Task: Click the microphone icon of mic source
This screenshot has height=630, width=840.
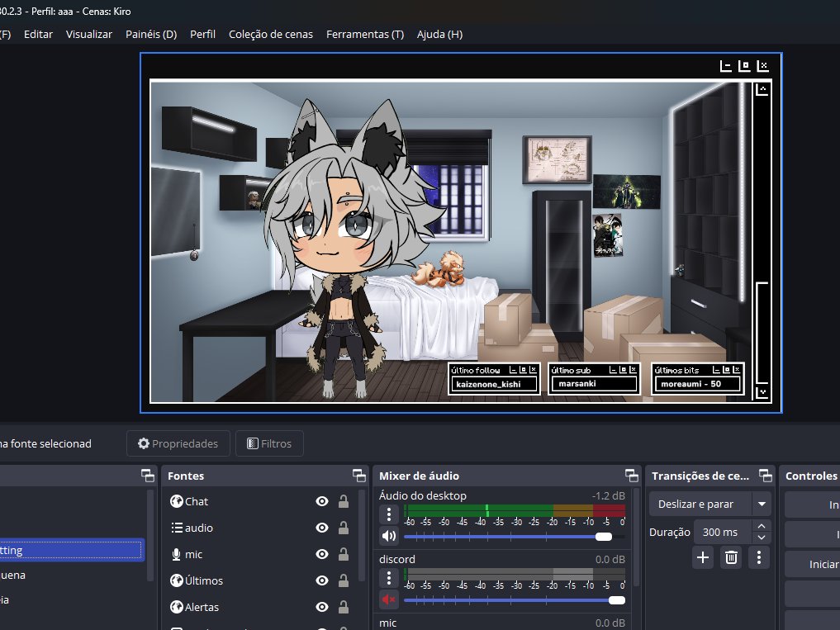Action: pos(176,555)
